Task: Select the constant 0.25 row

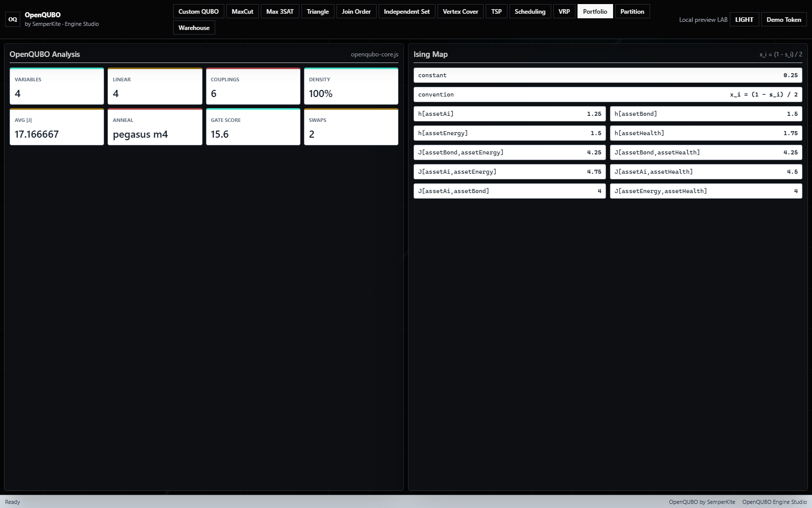Action: (608, 75)
